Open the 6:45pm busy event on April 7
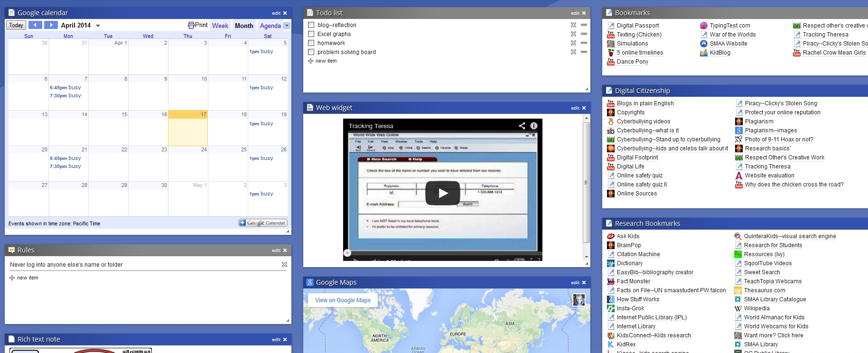 click(x=65, y=87)
